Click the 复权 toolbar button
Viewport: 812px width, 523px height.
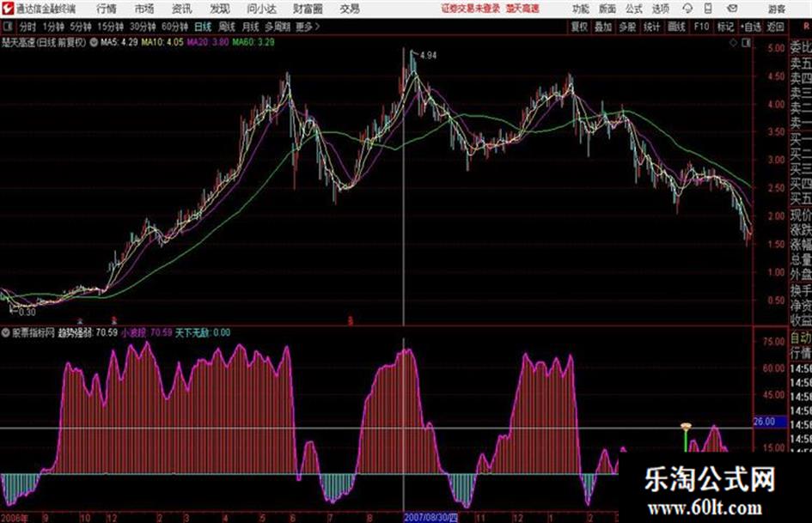pos(579,27)
